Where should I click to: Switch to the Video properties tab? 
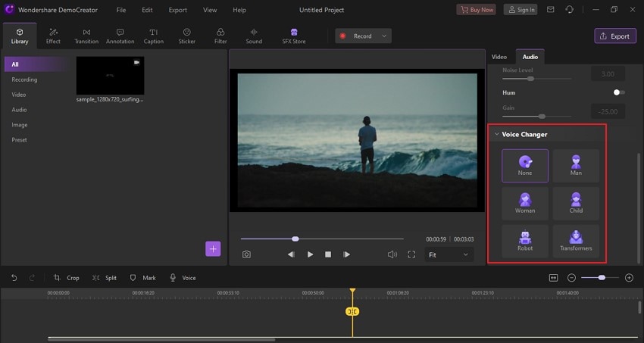click(499, 57)
